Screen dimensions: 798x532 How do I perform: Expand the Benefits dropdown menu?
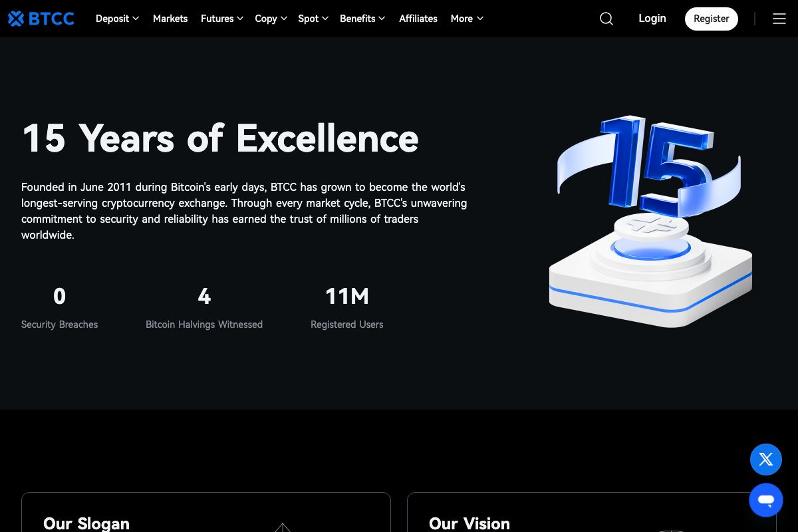(x=362, y=19)
